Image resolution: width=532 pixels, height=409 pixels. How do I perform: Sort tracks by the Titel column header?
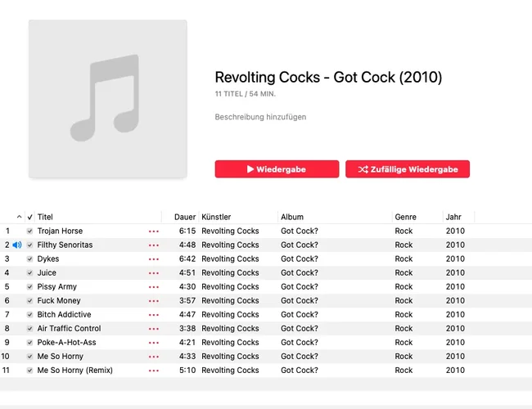pos(46,217)
